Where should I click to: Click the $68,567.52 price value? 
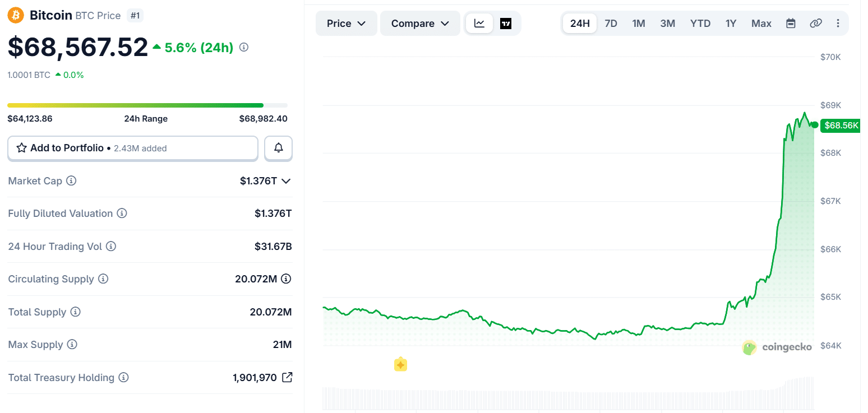(78, 47)
